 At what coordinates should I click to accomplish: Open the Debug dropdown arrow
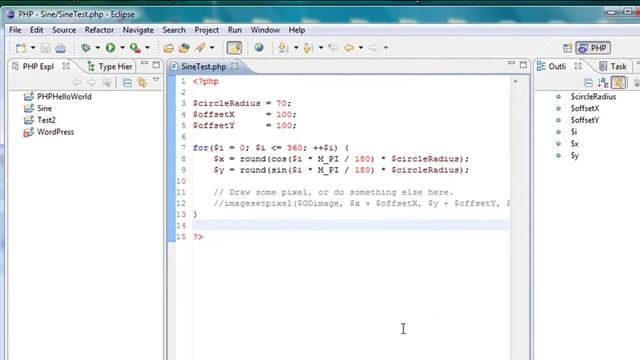point(98,48)
